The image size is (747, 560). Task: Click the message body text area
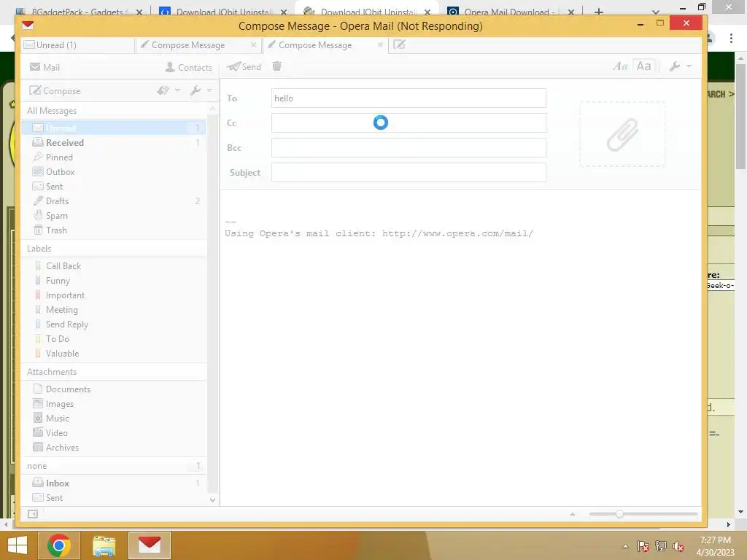(460, 348)
